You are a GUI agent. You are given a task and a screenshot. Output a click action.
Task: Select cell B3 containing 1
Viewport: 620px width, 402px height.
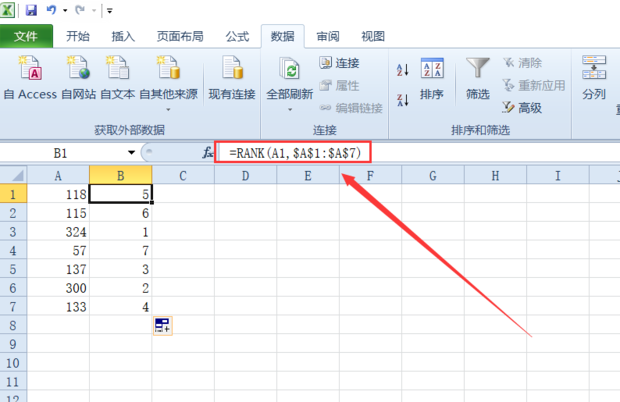click(x=121, y=232)
